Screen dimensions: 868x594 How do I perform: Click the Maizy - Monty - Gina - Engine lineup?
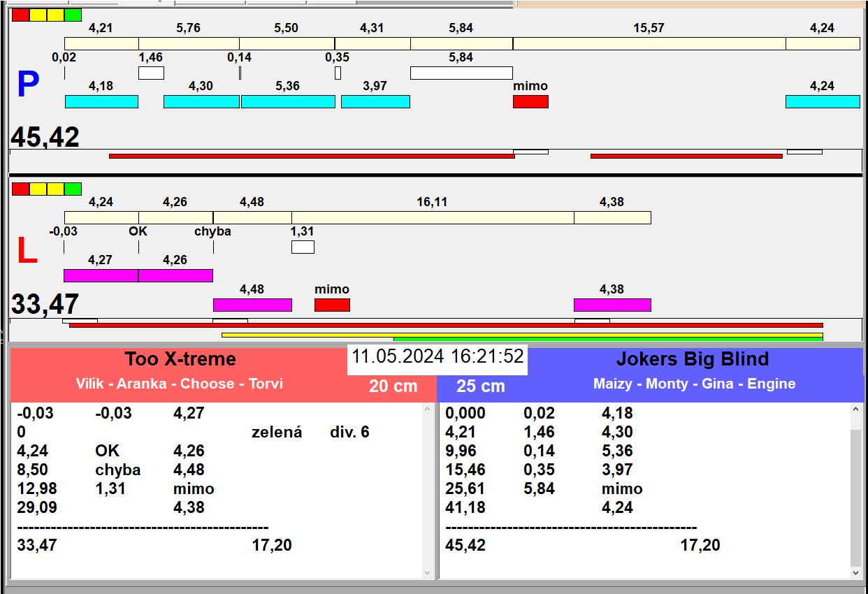tap(694, 384)
